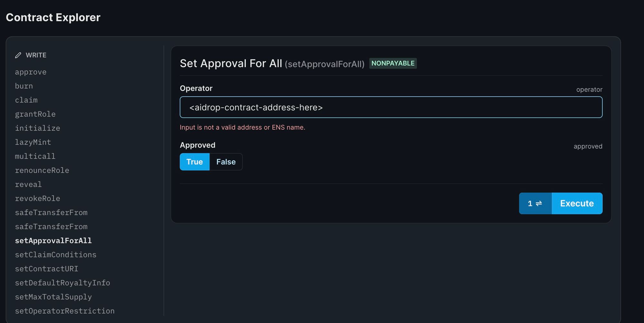This screenshot has width=644, height=323.
Task: Set Approved to False
Action: tap(226, 162)
